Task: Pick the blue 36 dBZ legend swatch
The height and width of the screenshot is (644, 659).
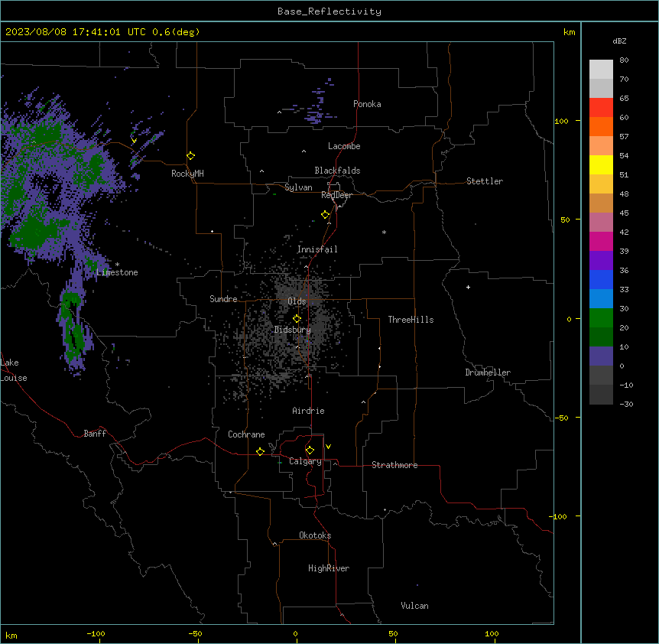Action: pyautogui.click(x=601, y=279)
